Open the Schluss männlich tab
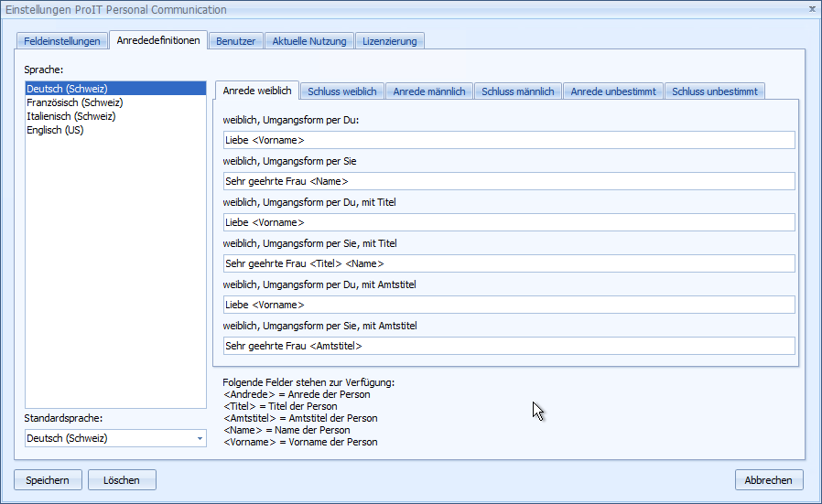This screenshot has height=504, width=822. [x=517, y=91]
